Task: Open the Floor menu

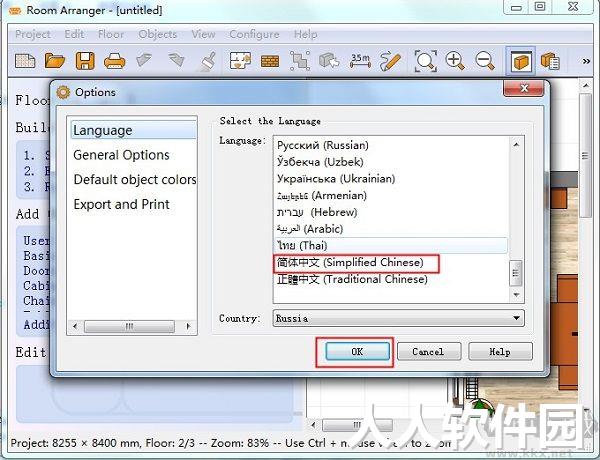Action: pyautogui.click(x=111, y=34)
